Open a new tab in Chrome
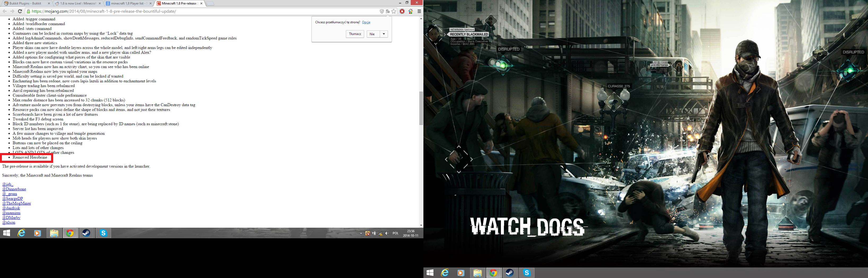 pos(211,4)
